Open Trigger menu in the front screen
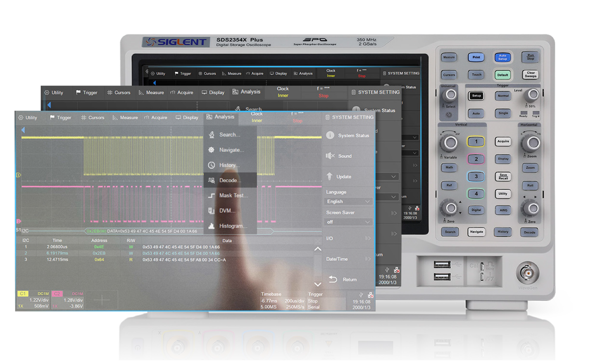597x364 pixels. click(x=60, y=118)
